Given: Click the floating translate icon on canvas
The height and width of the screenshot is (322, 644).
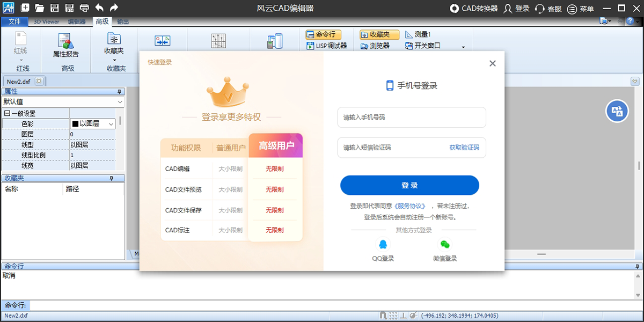Looking at the screenshot, I should pos(617,111).
